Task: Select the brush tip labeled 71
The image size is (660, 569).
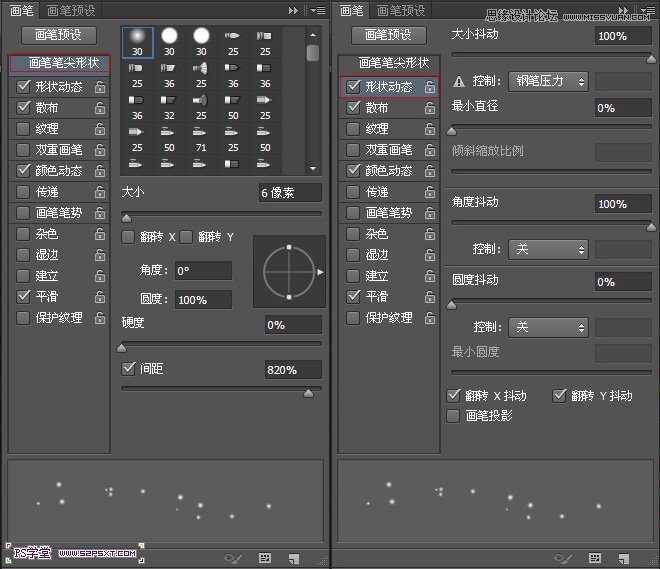Action: pyautogui.click(x=201, y=140)
